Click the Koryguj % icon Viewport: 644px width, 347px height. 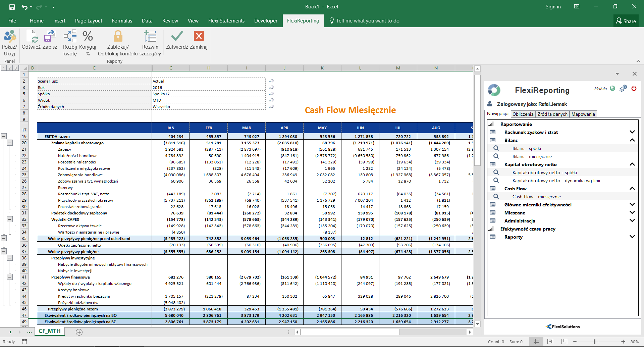tap(88, 37)
